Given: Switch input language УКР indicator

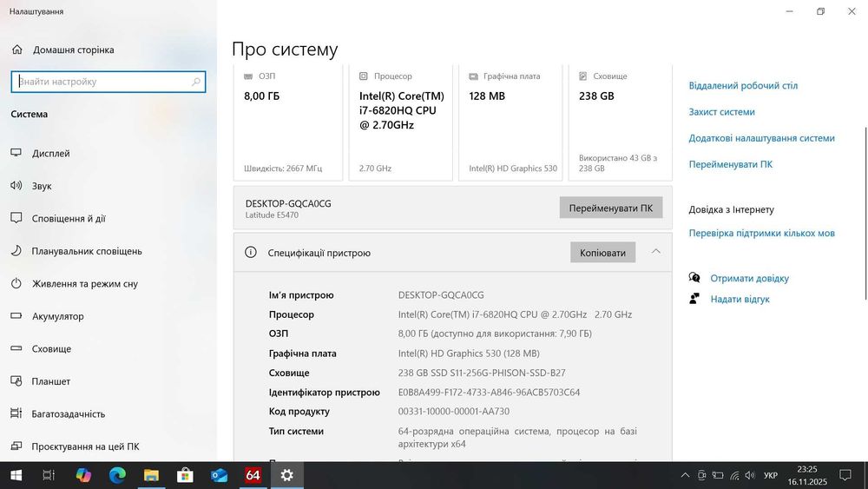Looking at the screenshot, I should (771, 475).
